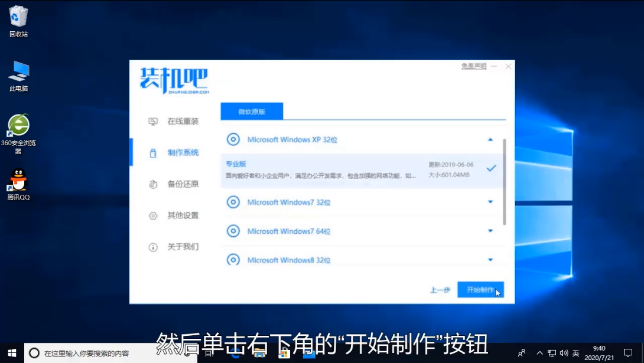This screenshot has width=644, height=363.
Task: Click the 大小:601.04MB size text
Action: pyautogui.click(x=449, y=175)
